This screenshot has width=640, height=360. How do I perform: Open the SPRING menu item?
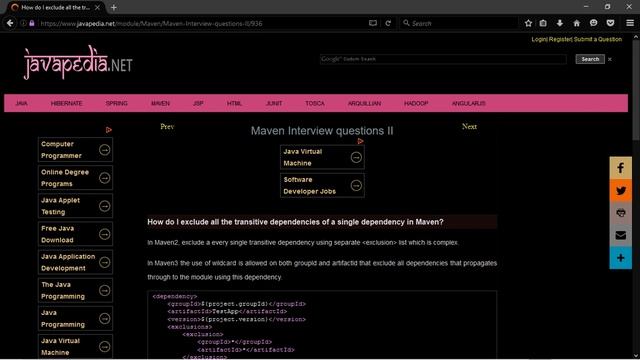click(x=116, y=104)
